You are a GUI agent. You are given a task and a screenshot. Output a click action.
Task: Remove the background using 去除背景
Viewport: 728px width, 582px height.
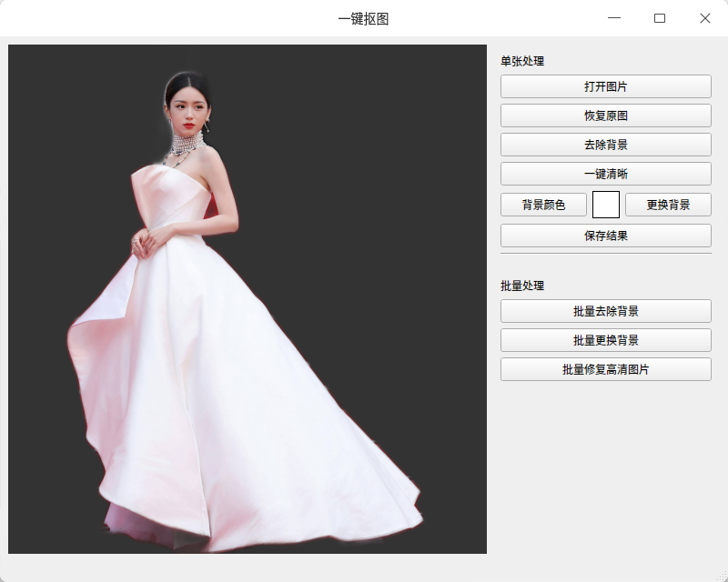click(x=605, y=145)
